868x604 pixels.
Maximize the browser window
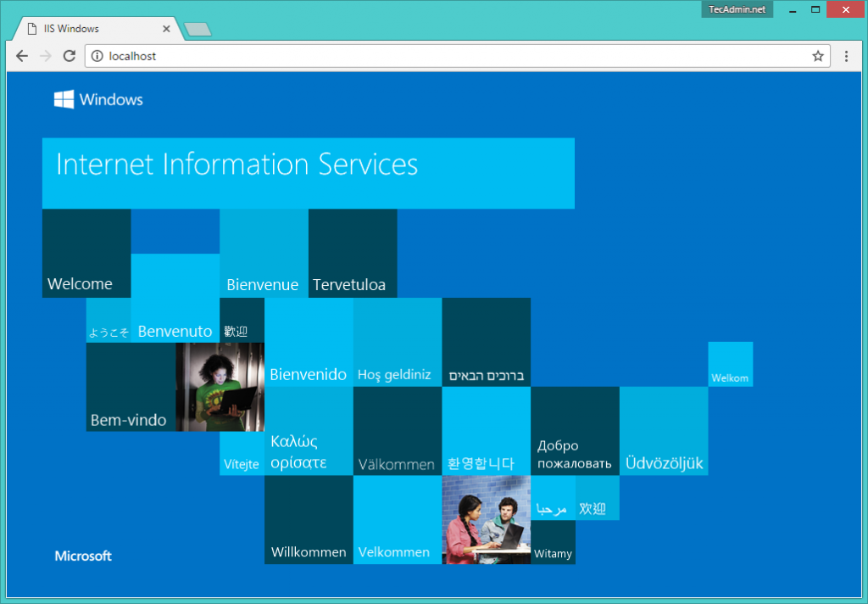coord(815,9)
